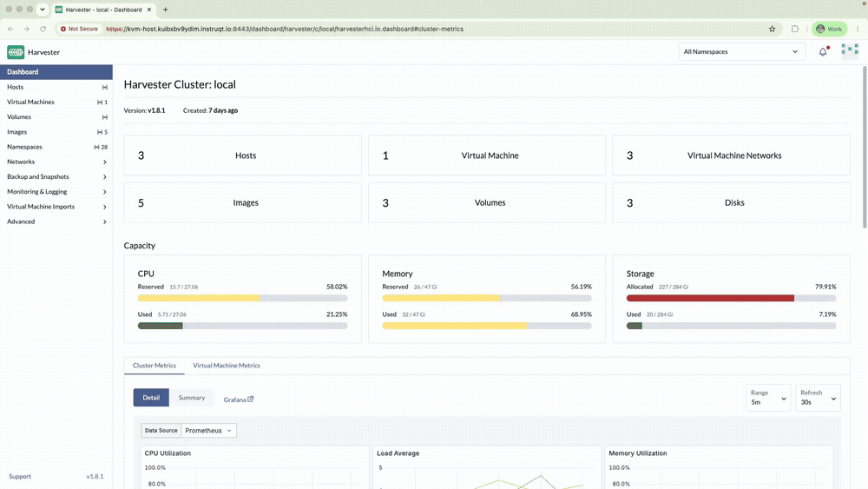Open the user avatar menu icon
The height and width of the screenshot is (489, 868).
[850, 51]
